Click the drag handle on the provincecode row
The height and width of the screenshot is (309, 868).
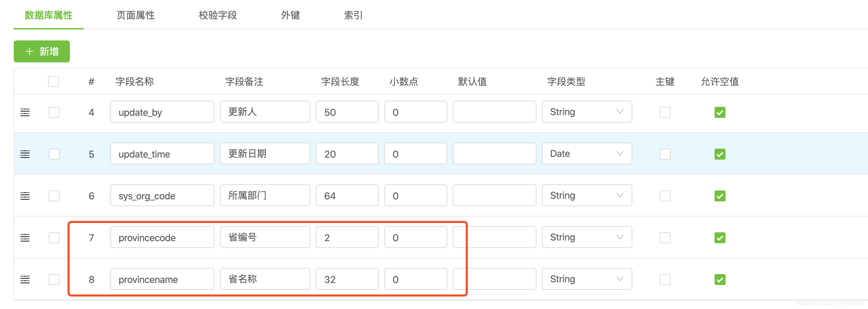[x=25, y=238]
